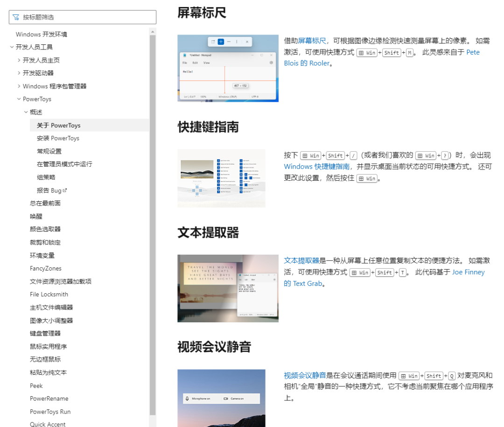Open the 总在最前面 page
This screenshot has width=504, height=427.
(45, 203)
